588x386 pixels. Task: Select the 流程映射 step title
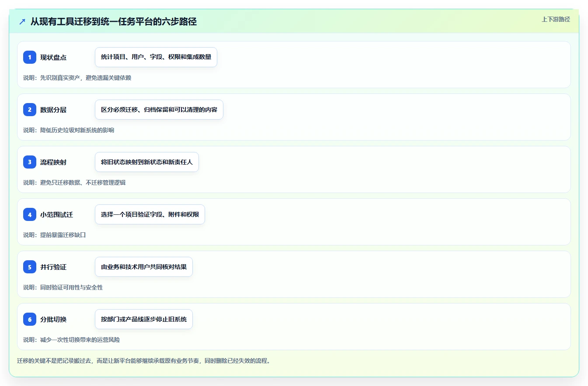point(53,162)
